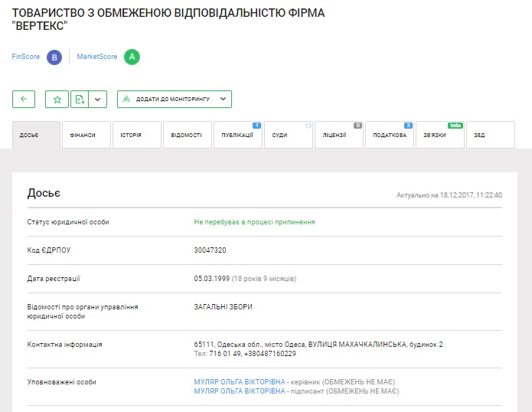This screenshot has width=532, height=412.
Task: Add company to favorites with star icon
Action: point(57,99)
